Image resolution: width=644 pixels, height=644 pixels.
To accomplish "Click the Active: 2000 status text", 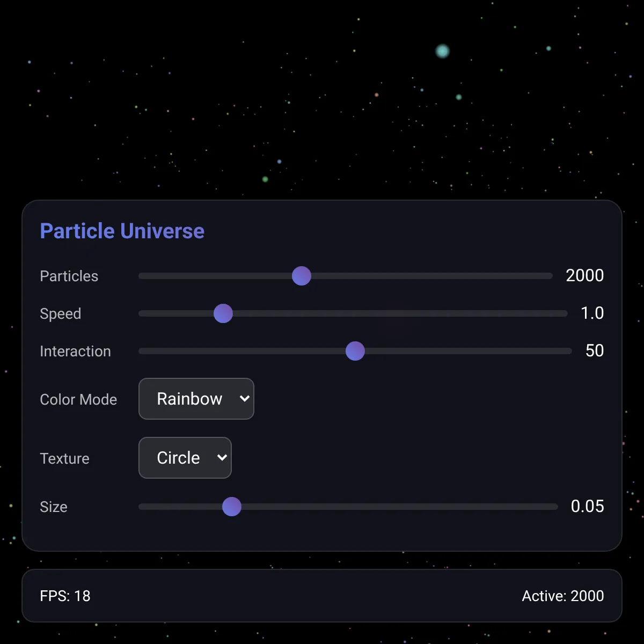I will 563,596.
